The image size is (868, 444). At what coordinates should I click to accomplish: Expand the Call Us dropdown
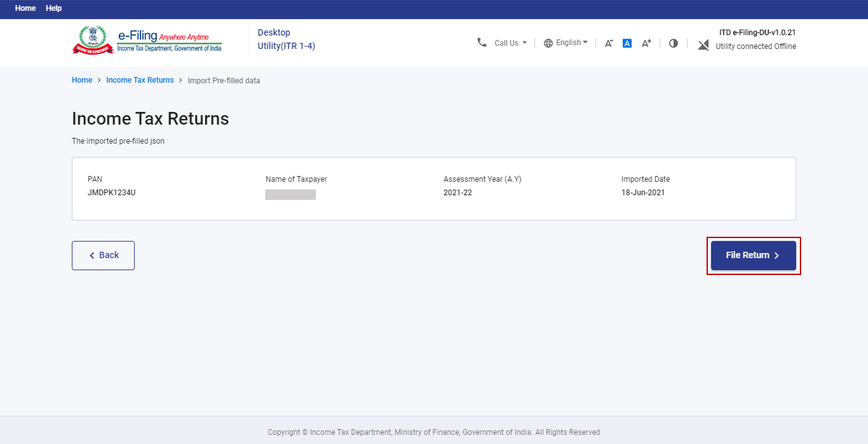510,43
